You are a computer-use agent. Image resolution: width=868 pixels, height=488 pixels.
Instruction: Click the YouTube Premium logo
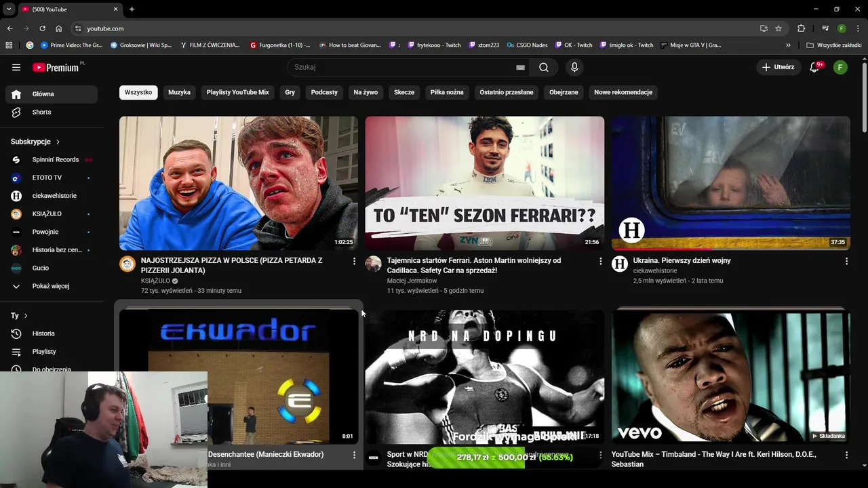point(56,67)
